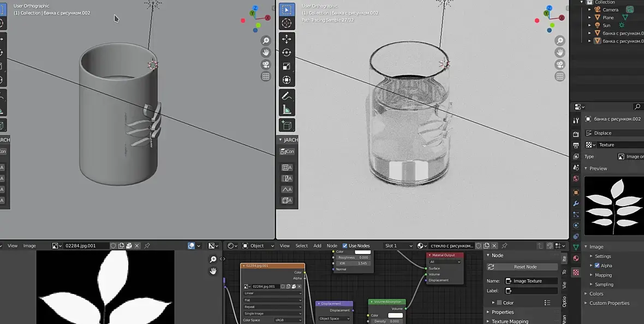
Task: Activate the Transform tool in right viewport
Action: (287, 80)
